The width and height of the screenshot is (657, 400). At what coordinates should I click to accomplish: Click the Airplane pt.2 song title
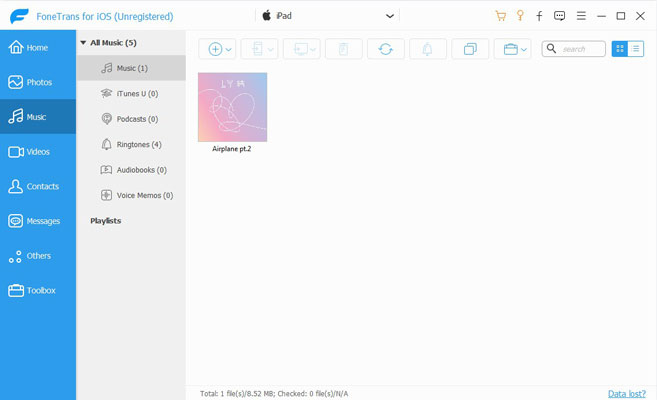coord(232,149)
